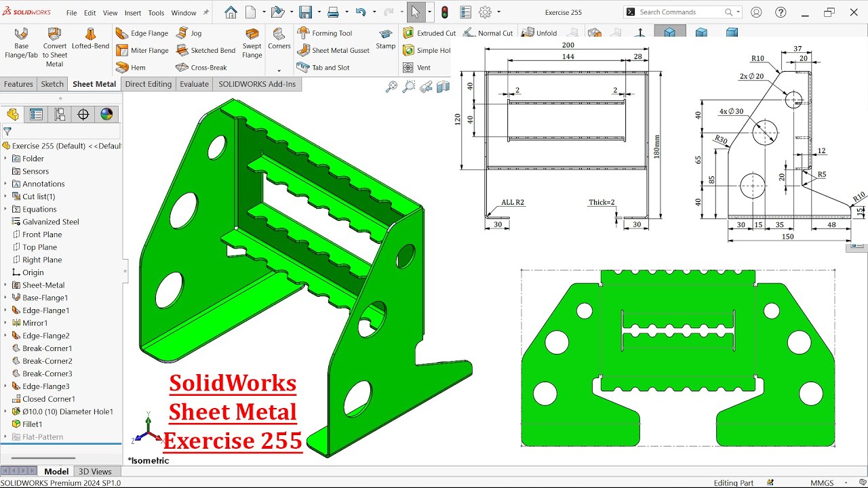The height and width of the screenshot is (488, 868).
Task: Open the PropertyManager tab icon
Action: pyautogui.click(x=36, y=114)
